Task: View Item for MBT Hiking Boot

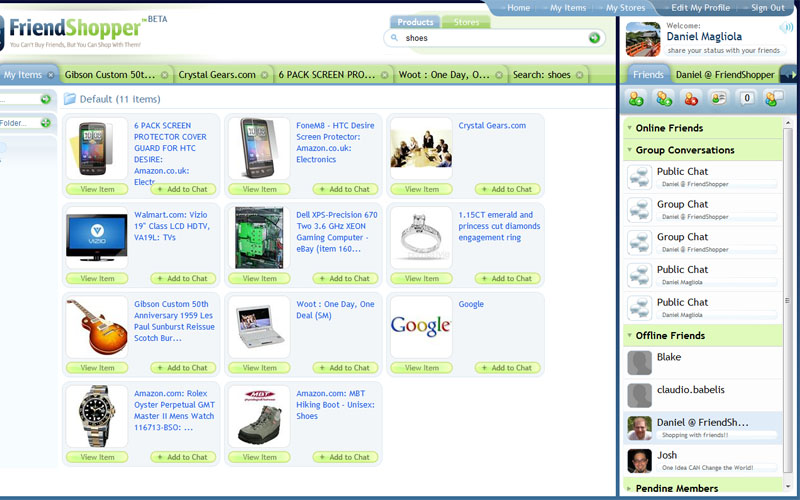Action: click(x=259, y=457)
